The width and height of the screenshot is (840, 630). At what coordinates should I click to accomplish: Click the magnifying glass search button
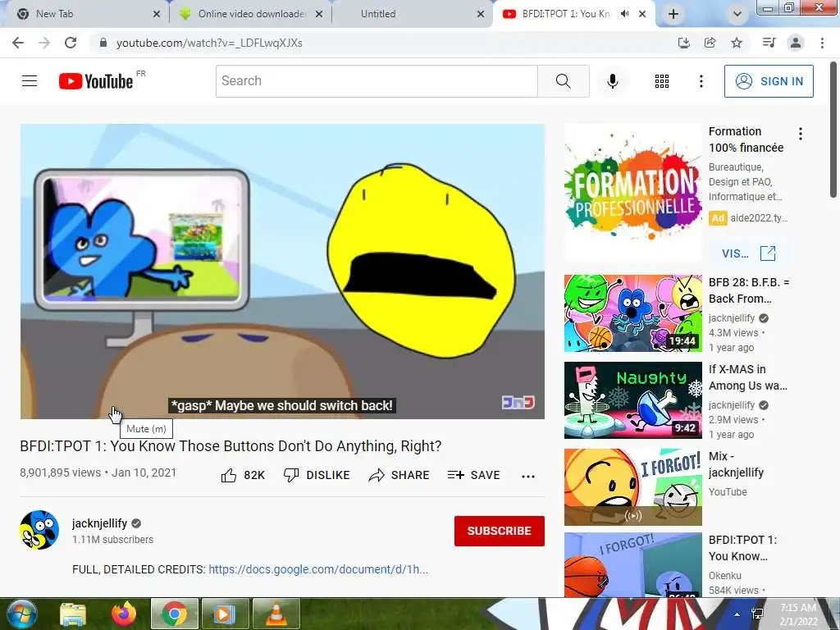563,81
